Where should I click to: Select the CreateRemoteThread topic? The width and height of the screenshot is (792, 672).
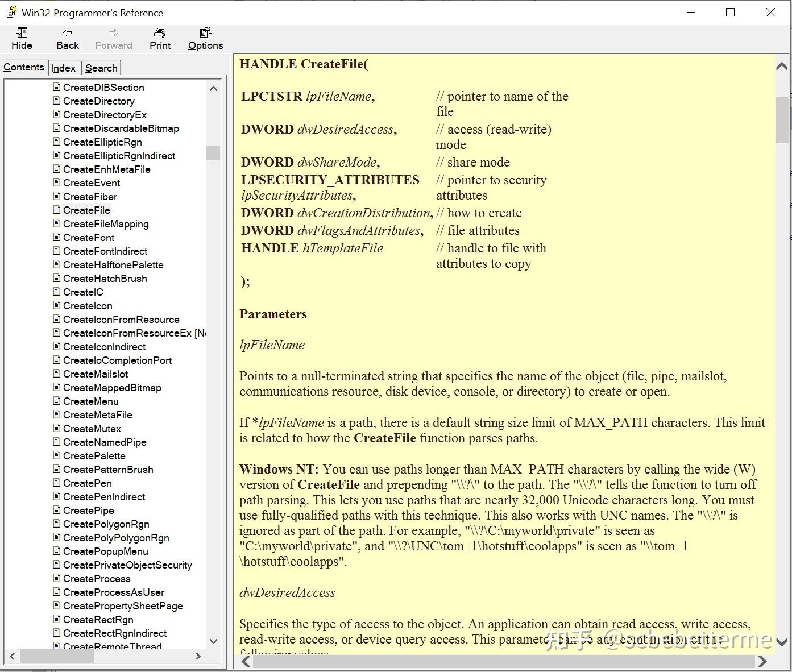[x=111, y=646]
